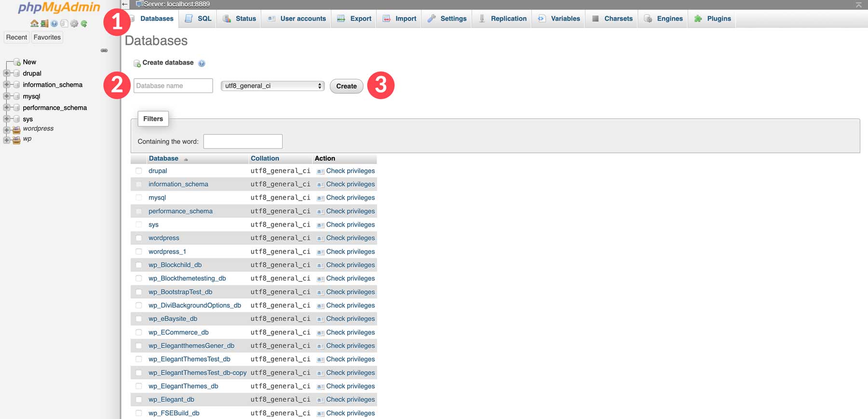Click the collapse chevron at top right
The image size is (868, 419).
859,5
